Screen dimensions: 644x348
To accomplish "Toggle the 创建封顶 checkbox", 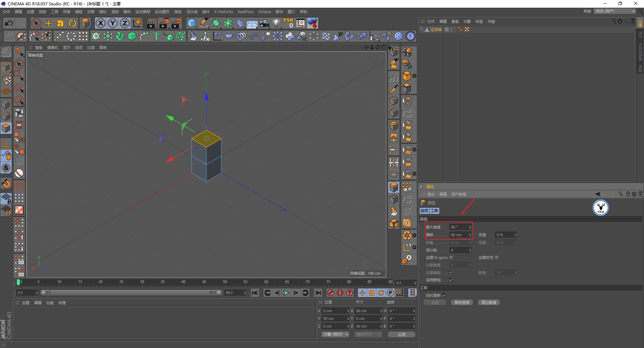I will pyautogui.click(x=497, y=257).
